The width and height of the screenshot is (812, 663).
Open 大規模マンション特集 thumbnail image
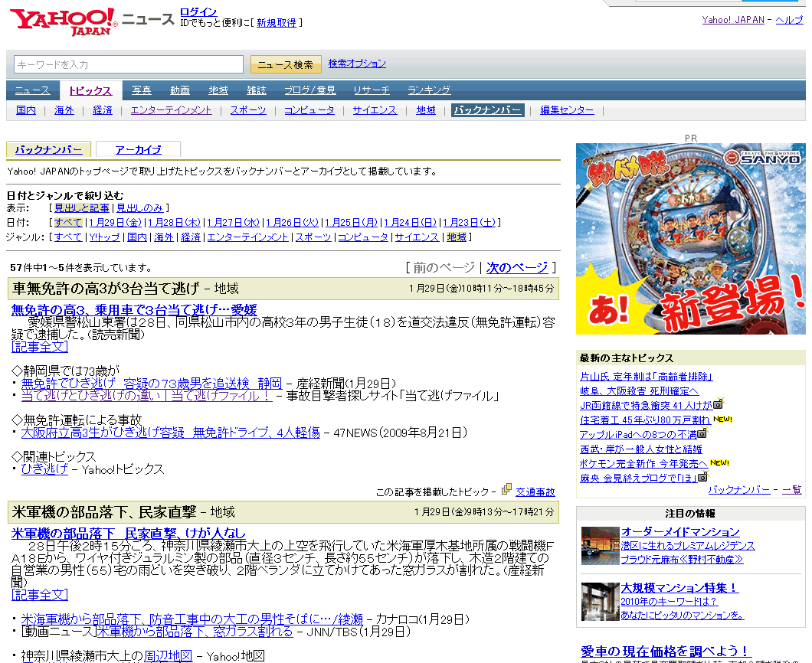coord(601,602)
